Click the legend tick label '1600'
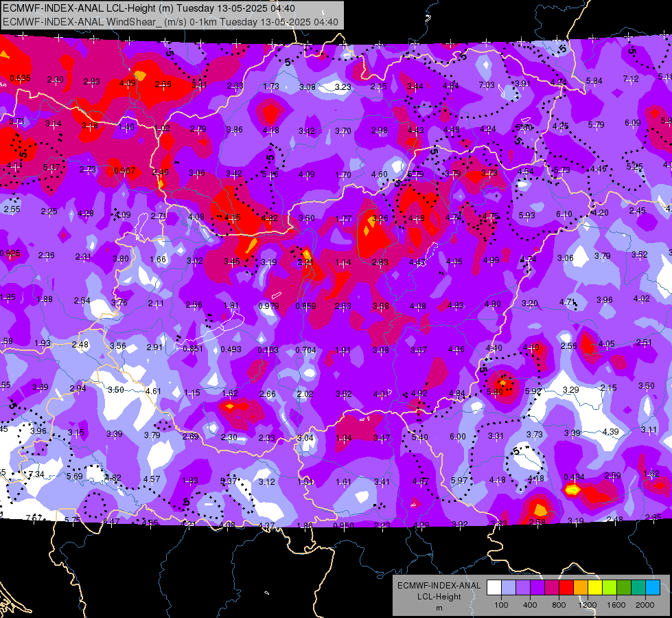This screenshot has height=618, width=672. pyautogui.click(x=616, y=605)
